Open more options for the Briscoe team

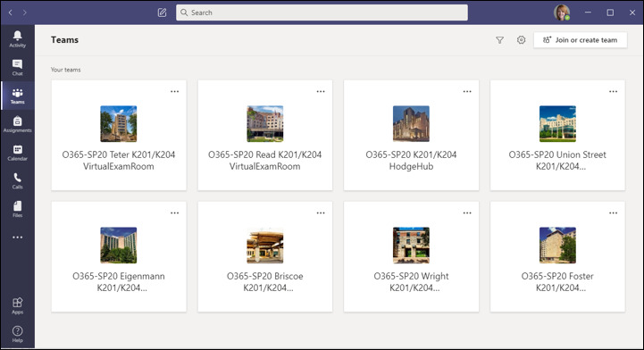(321, 213)
